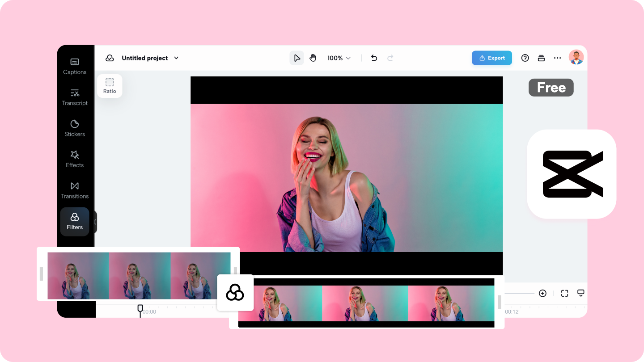Open the Effects panel
Image resolution: width=644 pixels, height=362 pixels.
(x=75, y=159)
